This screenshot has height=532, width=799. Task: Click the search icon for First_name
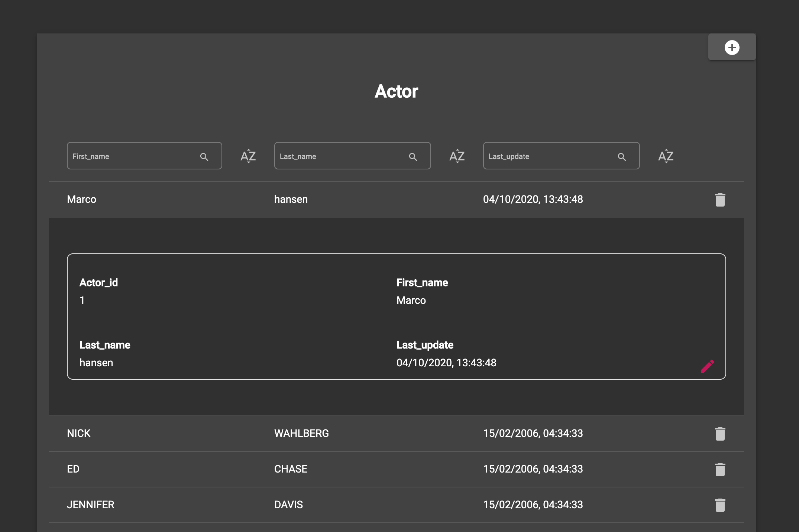[x=204, y=156]
